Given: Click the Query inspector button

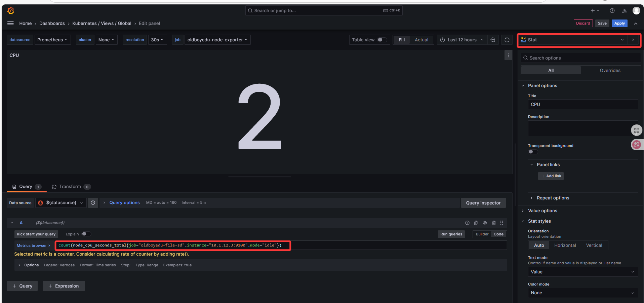Looking at the screenshot, I should (483, 203).
